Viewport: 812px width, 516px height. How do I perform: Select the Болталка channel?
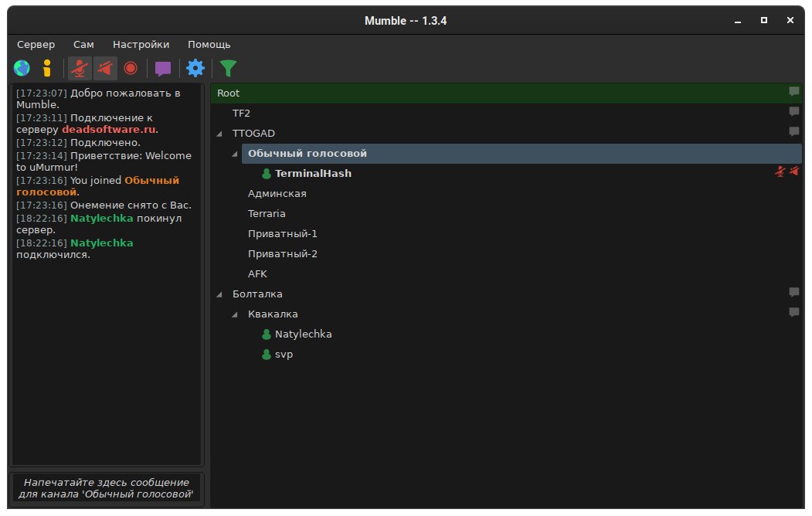tap(257, 294)
